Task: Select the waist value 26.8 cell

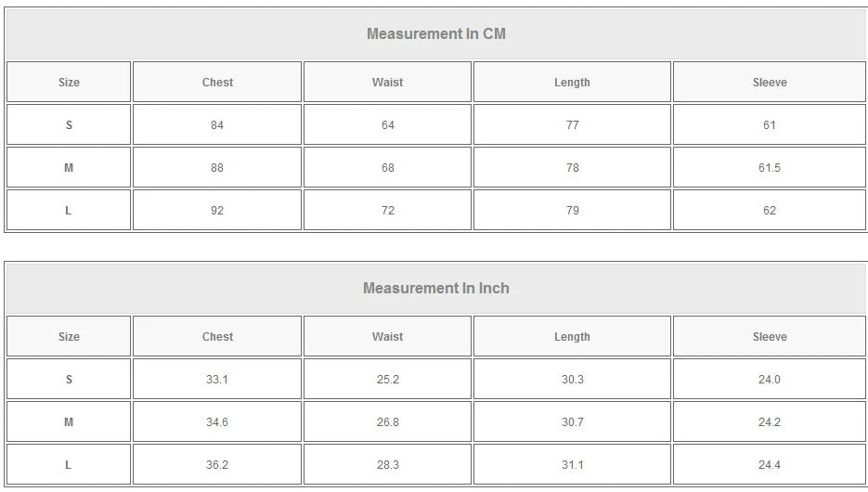Action: 387,422
